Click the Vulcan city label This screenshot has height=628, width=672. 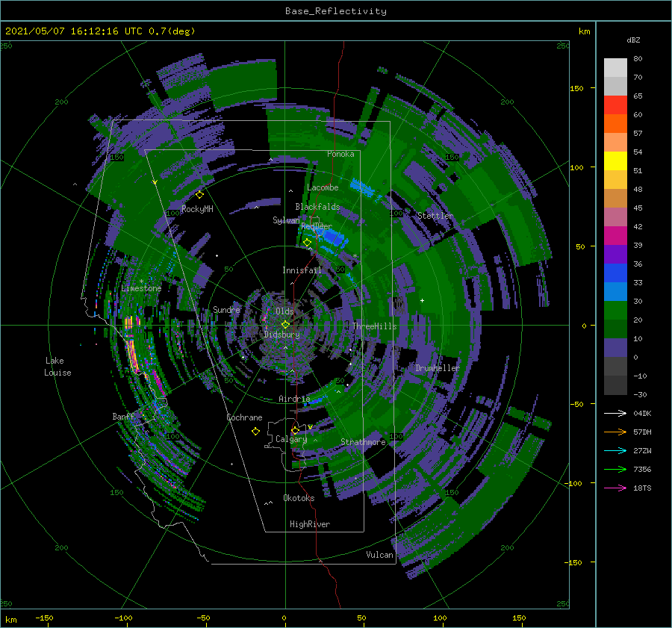[379, 555]
